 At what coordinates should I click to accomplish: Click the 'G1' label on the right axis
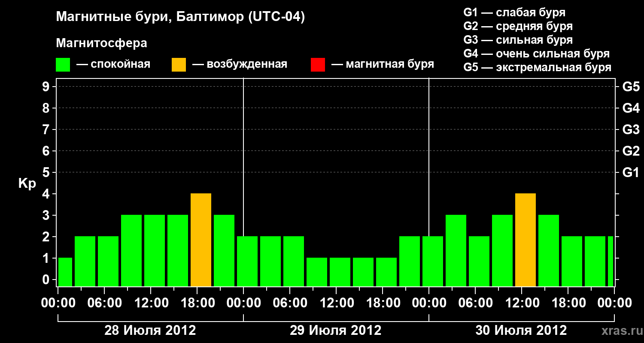631,172
